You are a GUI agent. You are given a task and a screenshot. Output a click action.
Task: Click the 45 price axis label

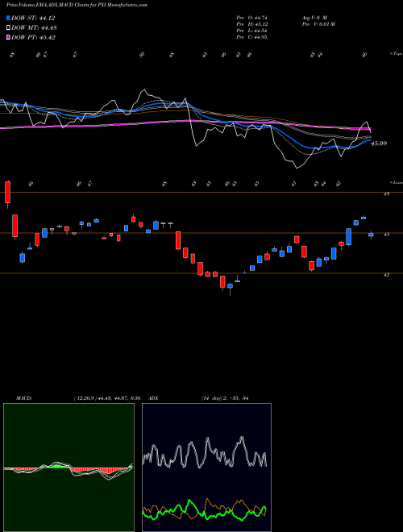(386, 235)
